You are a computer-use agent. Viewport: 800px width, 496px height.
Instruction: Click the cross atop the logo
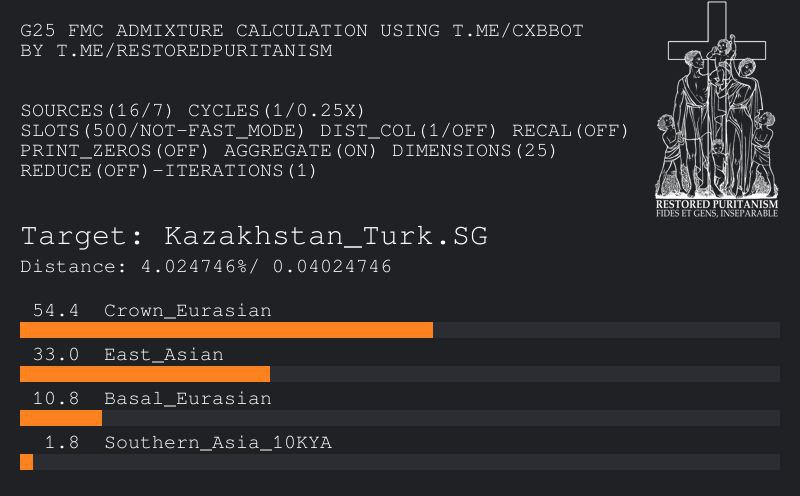pos(717,31)
